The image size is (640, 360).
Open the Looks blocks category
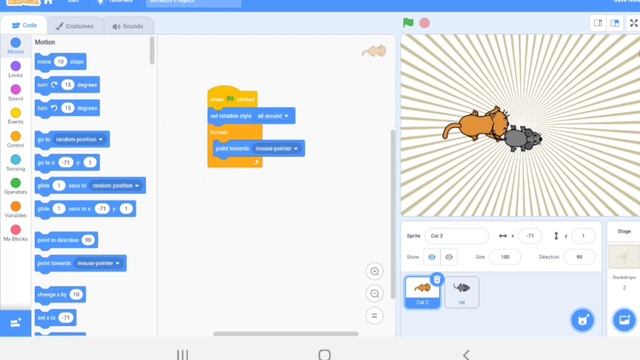[x=16, y=69]
